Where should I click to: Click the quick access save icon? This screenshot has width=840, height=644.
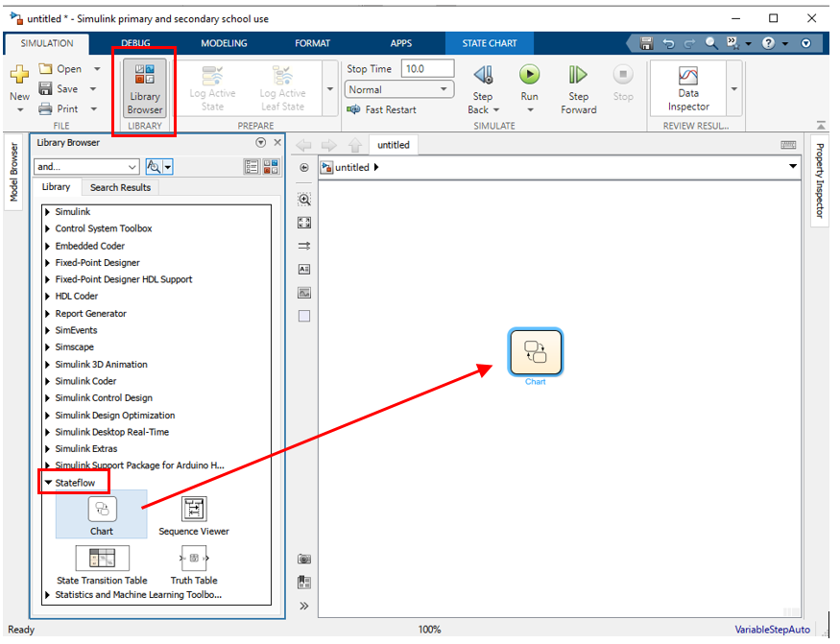647,43
